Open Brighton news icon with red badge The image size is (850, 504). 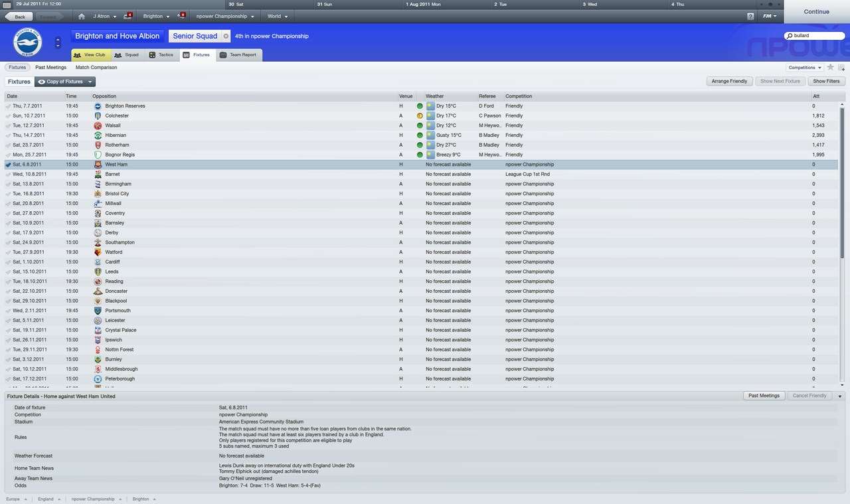[181, 16]
